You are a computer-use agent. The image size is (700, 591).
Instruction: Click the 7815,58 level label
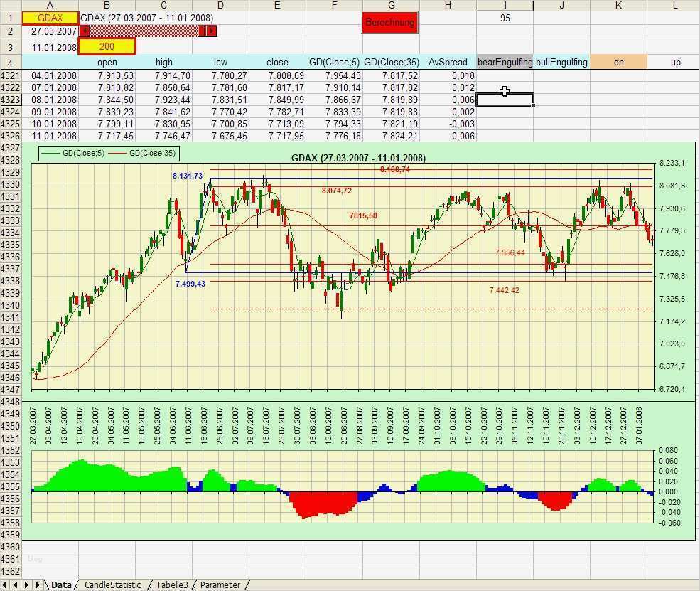363,215
